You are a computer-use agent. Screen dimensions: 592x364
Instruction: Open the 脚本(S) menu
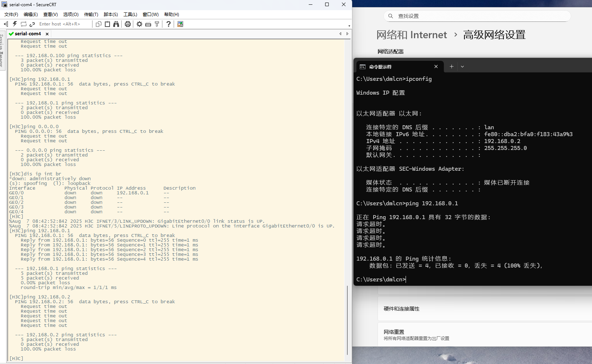click(x=111, y=15)
